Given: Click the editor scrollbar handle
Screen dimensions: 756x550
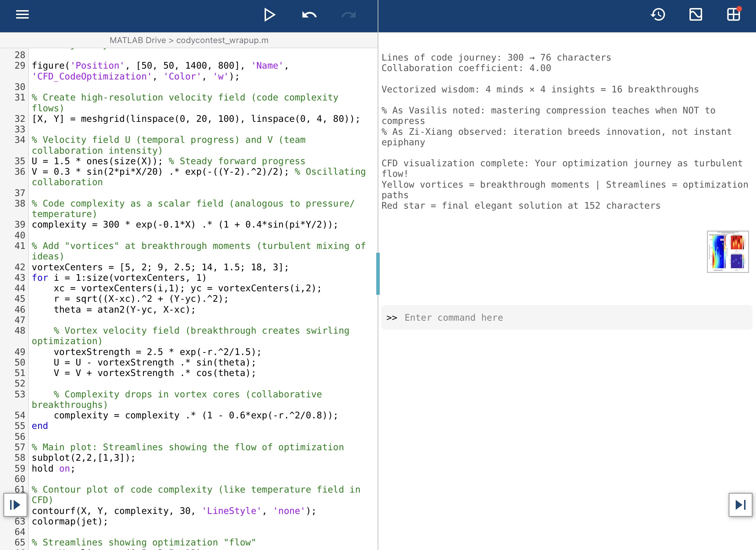Looking at the screenshot, I should click(378, 273).
